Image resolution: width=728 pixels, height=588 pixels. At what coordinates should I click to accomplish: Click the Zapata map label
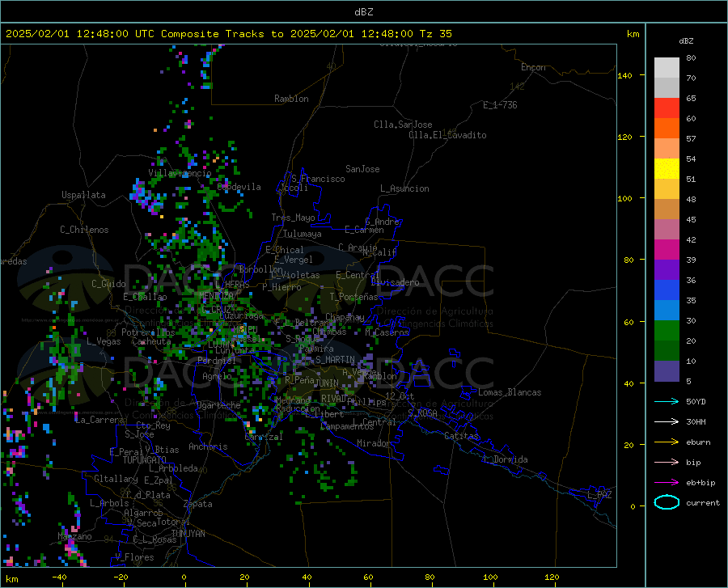pos(198,504)
